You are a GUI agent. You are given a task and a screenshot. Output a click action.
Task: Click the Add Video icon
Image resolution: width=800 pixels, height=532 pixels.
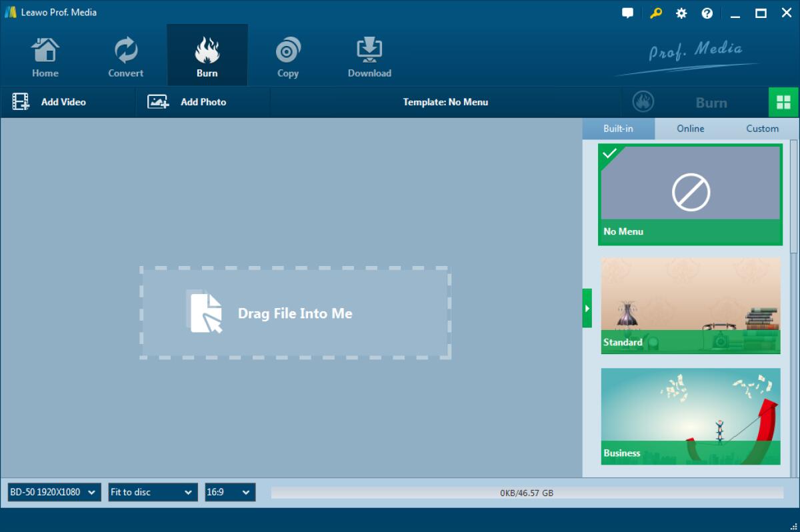(21, 101)
